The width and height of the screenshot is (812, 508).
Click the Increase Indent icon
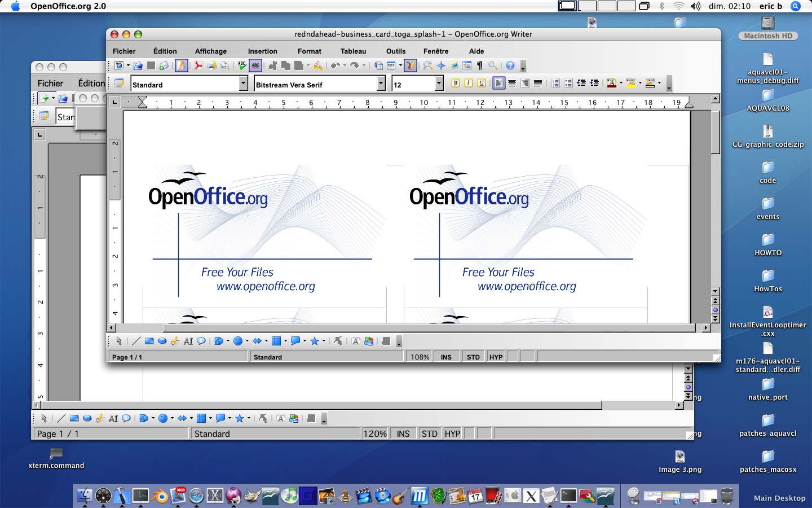594,83
